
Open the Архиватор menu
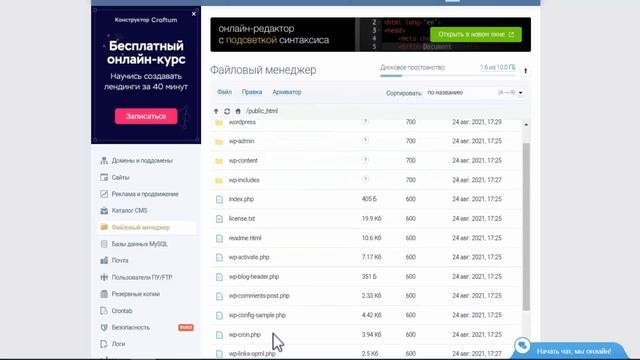pyautogui.click(x=287, y=92)
